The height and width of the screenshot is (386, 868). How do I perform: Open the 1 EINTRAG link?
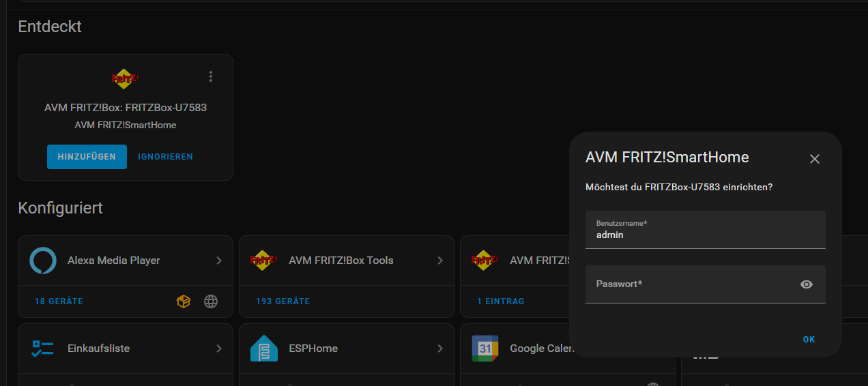coord(501,301)
